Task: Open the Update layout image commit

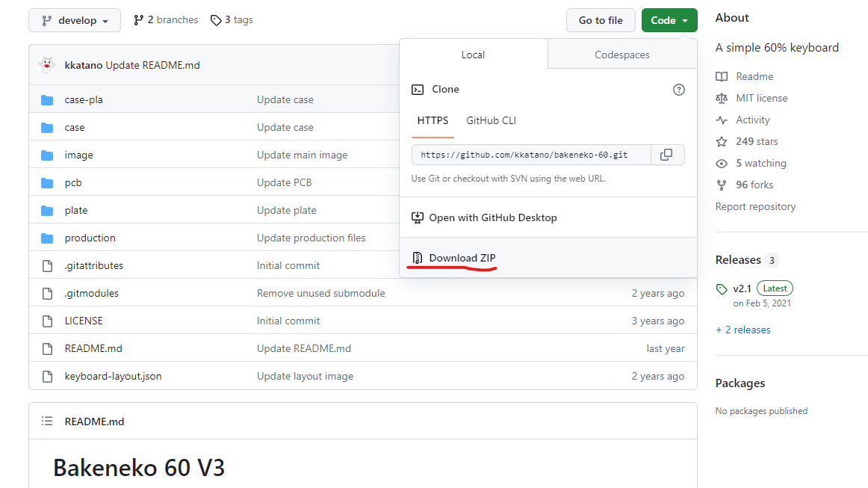Action: (305, 377)
